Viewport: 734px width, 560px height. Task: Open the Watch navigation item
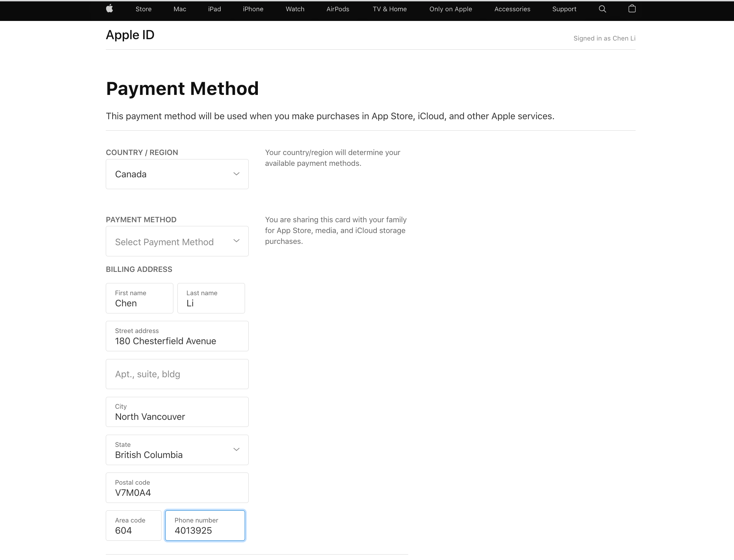(x=295, y=9)
